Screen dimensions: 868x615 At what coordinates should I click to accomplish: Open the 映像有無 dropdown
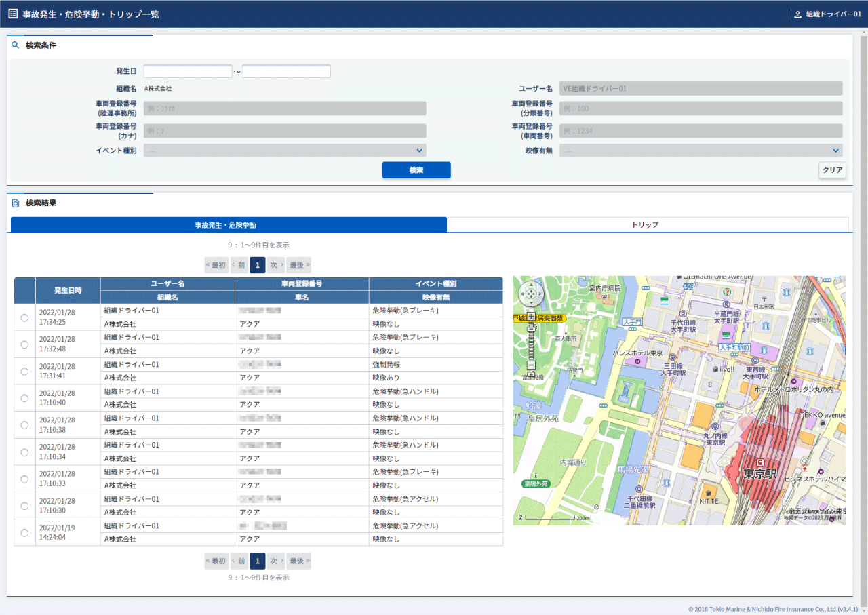pos(701,151)
